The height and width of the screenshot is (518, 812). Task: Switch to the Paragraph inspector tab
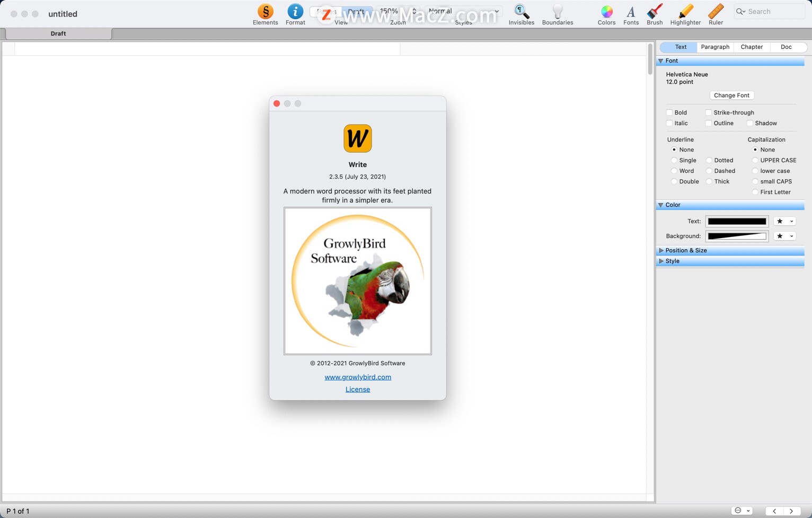click(715, 47)
